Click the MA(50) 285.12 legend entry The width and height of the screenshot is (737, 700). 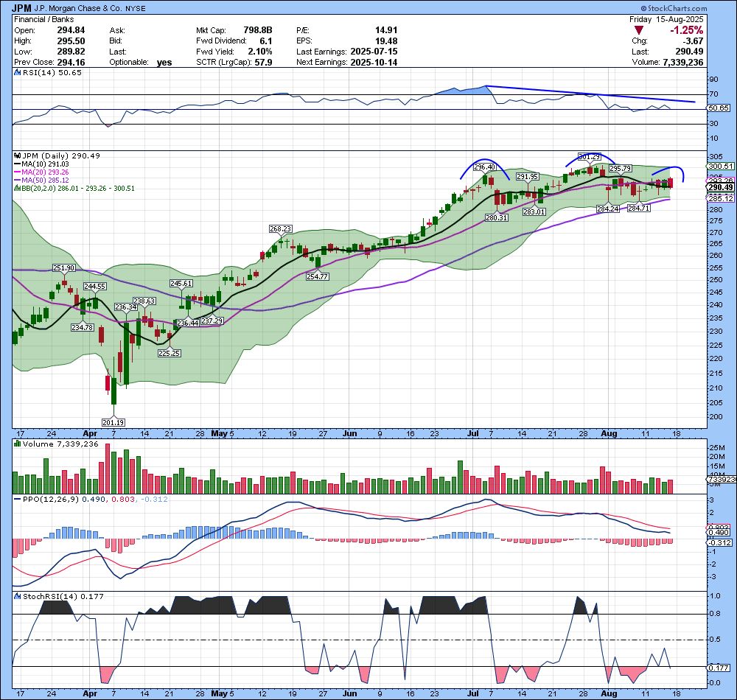point(41,181)
